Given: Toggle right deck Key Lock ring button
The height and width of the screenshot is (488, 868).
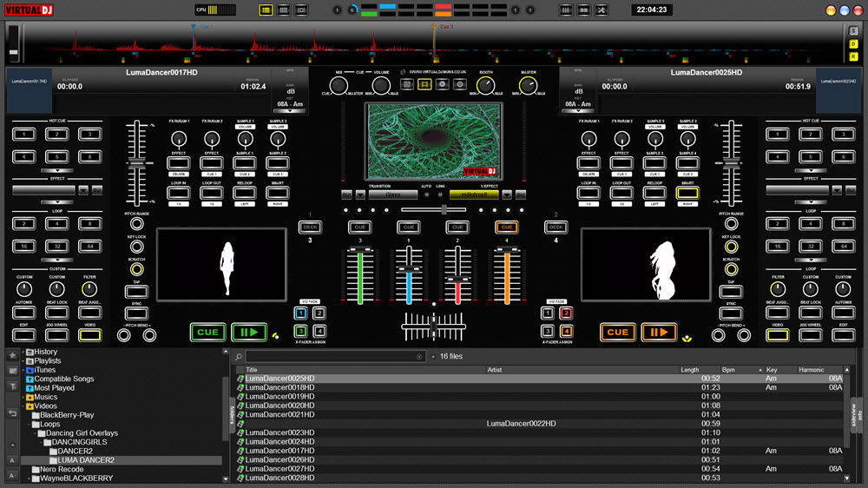Looking at the screenshot, I should click(x=731, y=247).
